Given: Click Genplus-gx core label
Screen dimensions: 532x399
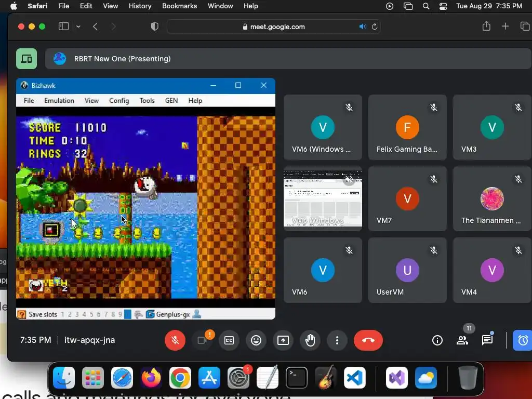Looking at the screenshot, I should (172, 314).
